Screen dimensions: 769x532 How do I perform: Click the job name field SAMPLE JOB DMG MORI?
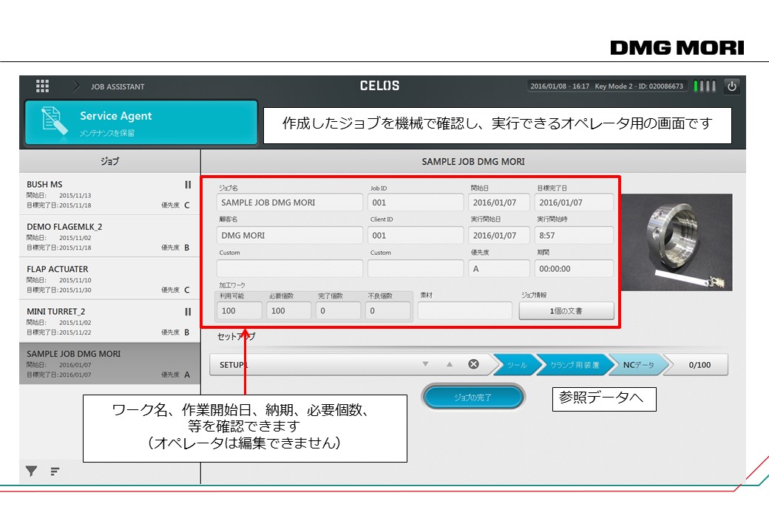pyautogui.click(x=289, y=202)
